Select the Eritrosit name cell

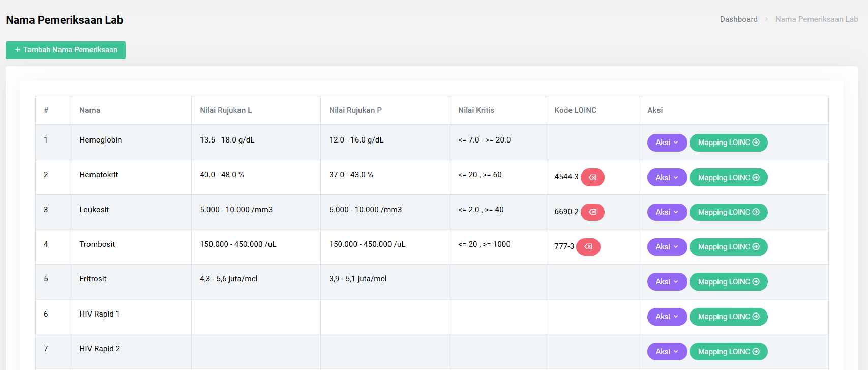click(x=131, y=282)
